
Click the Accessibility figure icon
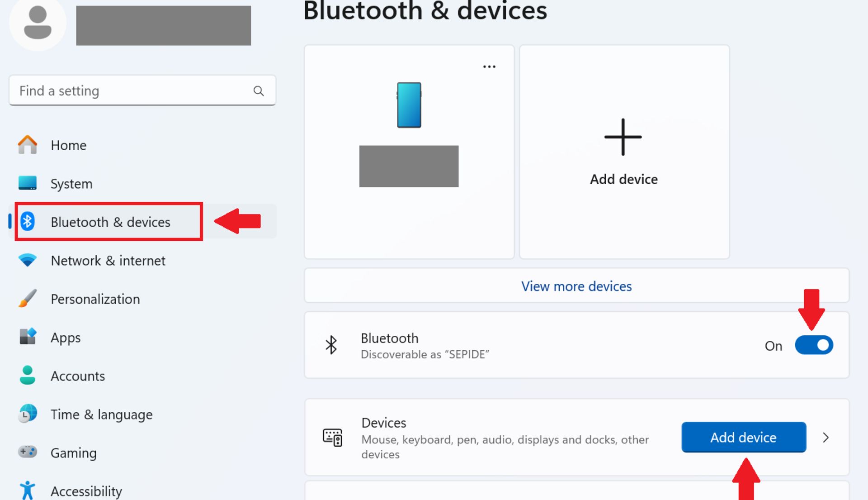click(27, 490)
